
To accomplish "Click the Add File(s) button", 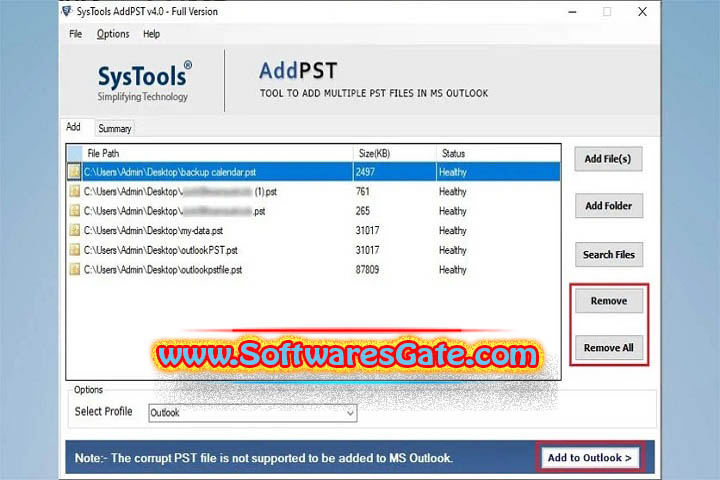I will point(608,159).
